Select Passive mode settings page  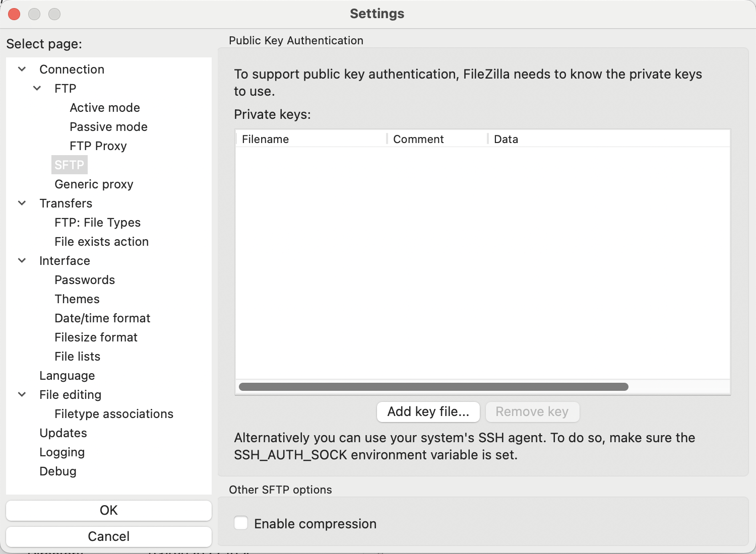(108, 127)
